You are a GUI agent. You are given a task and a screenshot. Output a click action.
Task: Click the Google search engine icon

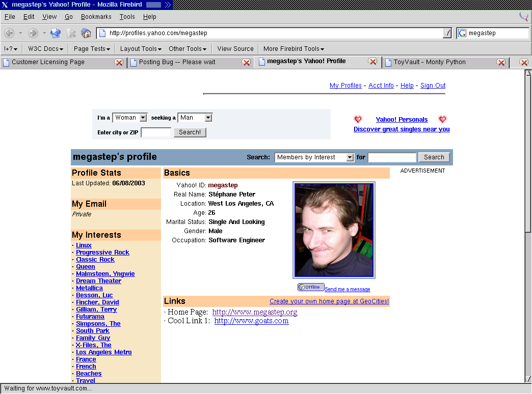tap(462, 33)
